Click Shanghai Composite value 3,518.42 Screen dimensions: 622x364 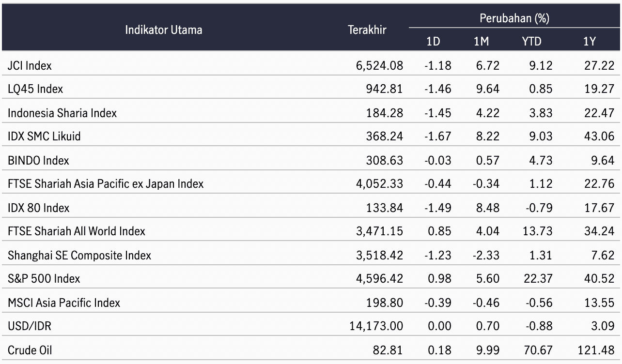click(x=379, y=255)
